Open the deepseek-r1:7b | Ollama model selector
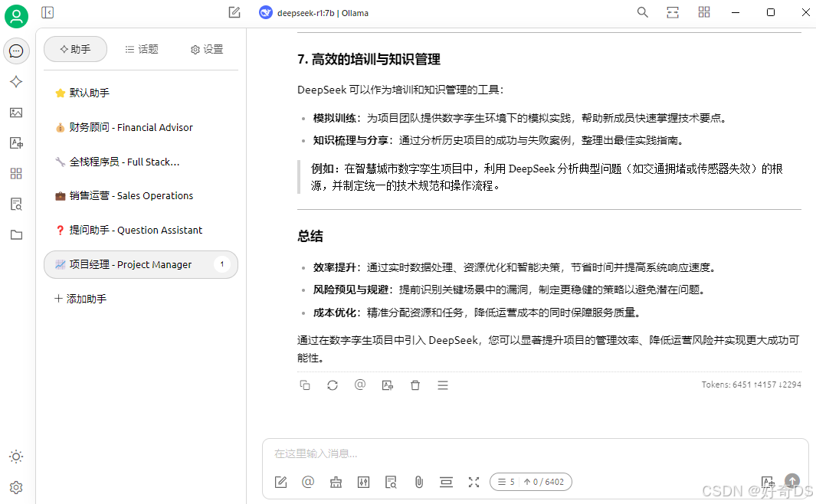816x504 pixels. point(314,13)
